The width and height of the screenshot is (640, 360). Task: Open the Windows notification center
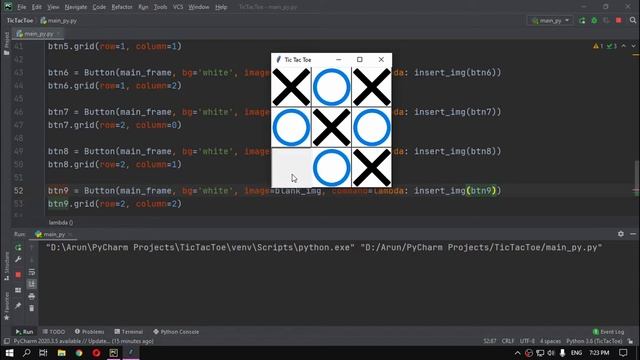tap(623, 353)
